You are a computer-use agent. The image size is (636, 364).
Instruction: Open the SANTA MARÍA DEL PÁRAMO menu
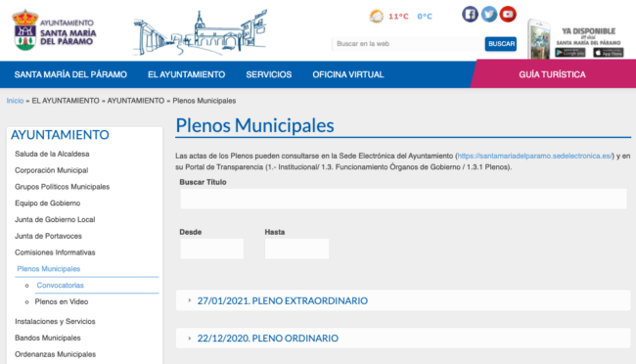point(70,74)
